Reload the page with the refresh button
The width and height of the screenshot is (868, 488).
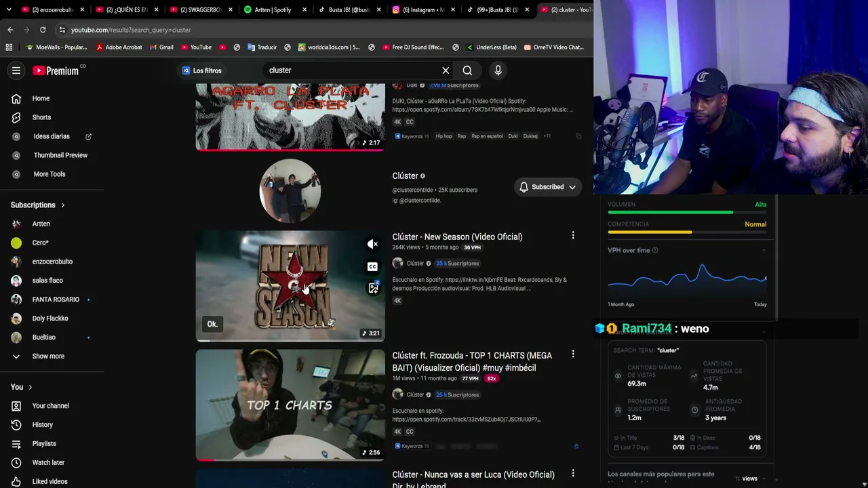coord(43,30)
